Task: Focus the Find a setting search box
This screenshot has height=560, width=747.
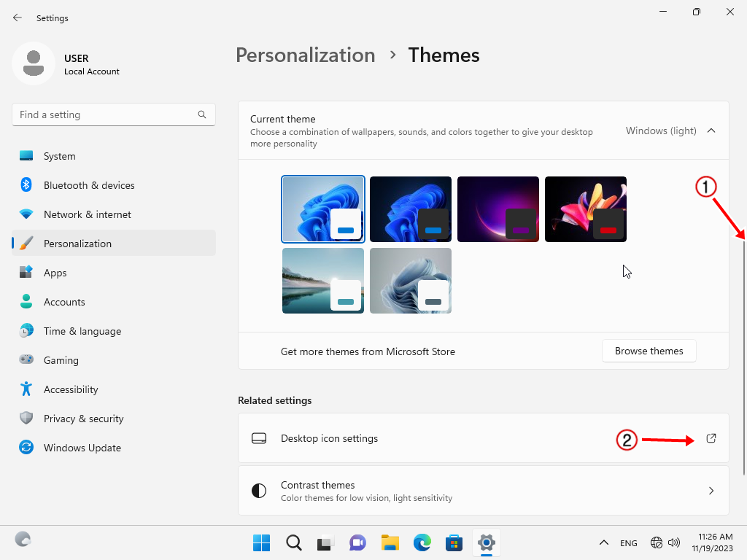Action: pos(113,114)
